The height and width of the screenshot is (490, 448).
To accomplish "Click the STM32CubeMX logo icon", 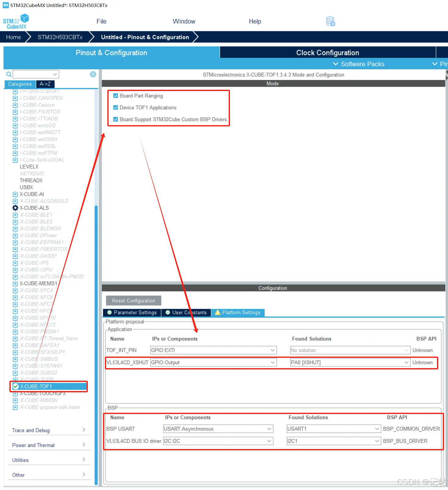I will [16, 21].
